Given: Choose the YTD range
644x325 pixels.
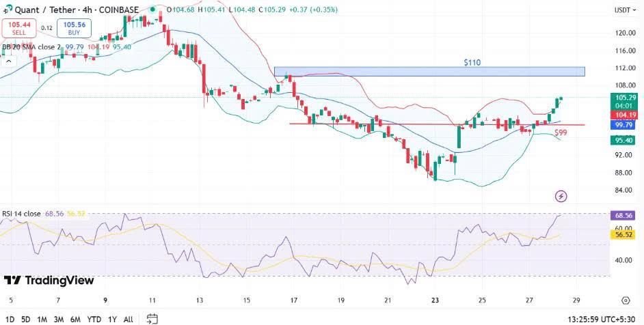Looking at the screenshot, I should point(94,319).
